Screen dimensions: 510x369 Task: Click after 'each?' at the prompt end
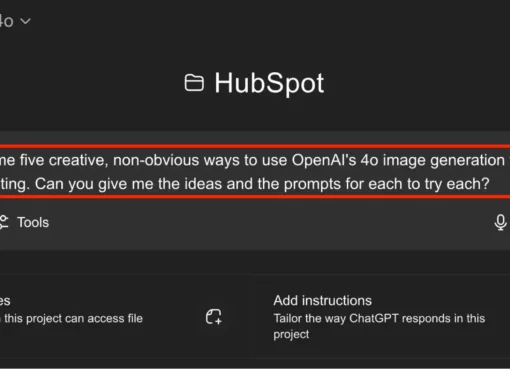[x=491, y=184]
